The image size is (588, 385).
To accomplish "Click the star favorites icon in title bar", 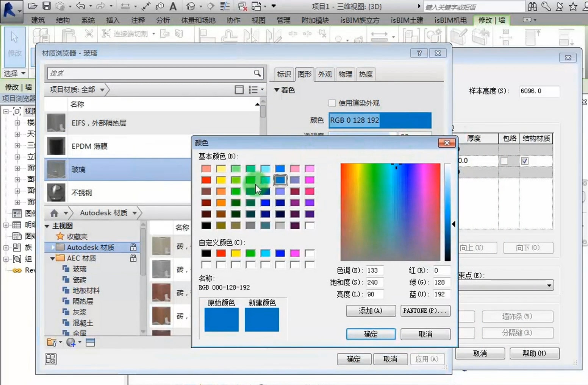I will (x=573, y=6).
